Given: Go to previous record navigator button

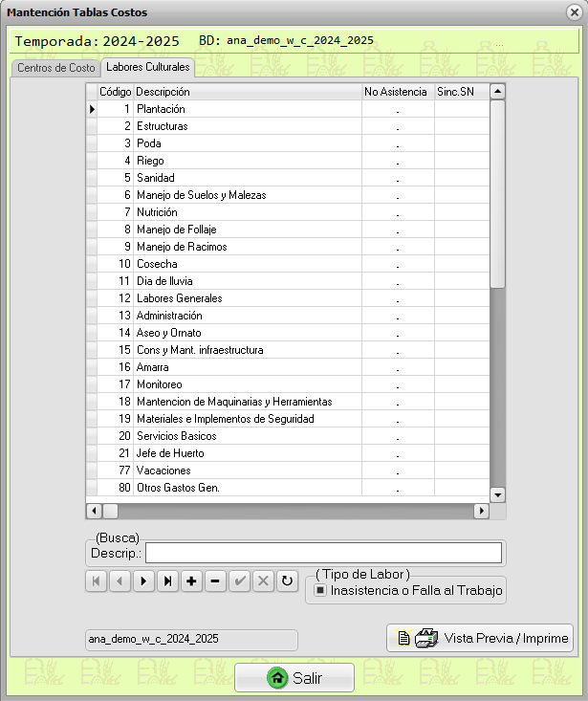Looking at the screenshot, I should 120,581.
